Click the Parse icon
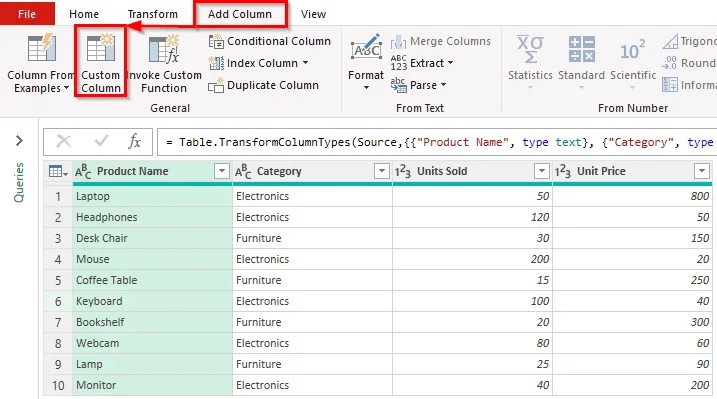Image resolution: width=717 pixels, height=399 pixels. (398, 85)
